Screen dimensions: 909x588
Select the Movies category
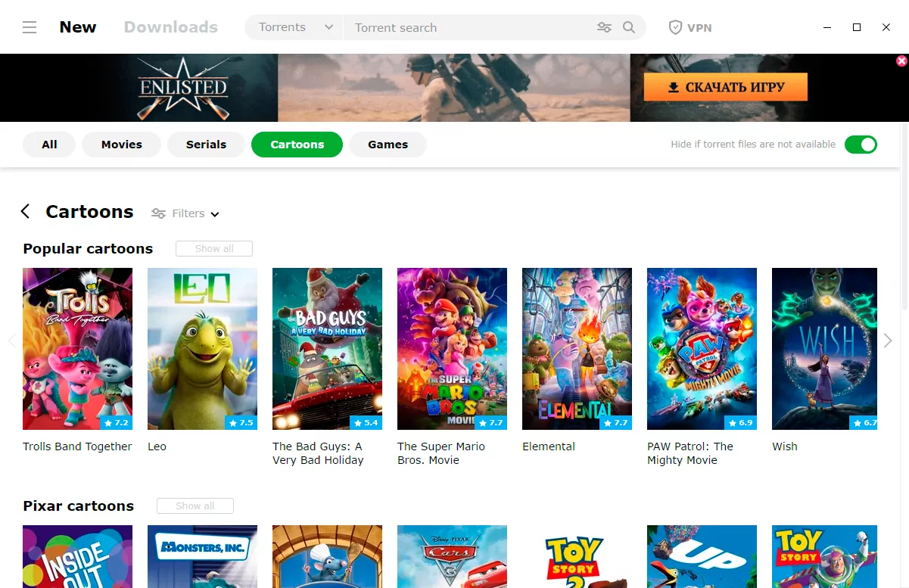(122, 145)
